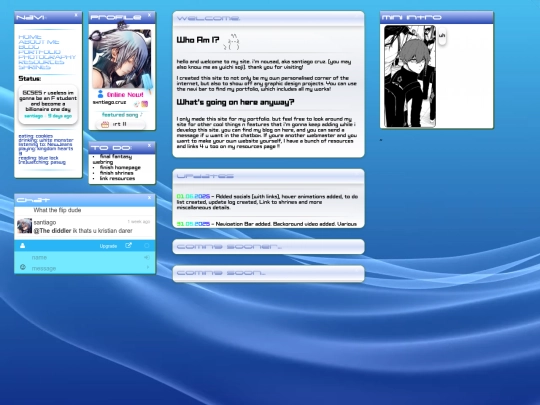The height and width of the screenshot is (405, 540).
Task: Choose Upgrade in the chat bar
Action: (x=108, y=246)
